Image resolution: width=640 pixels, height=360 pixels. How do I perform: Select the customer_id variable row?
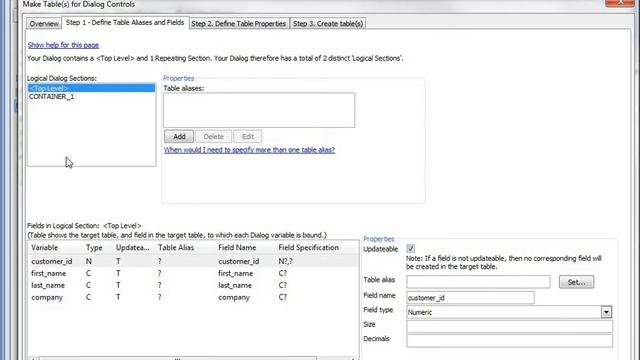click(194, 261)
